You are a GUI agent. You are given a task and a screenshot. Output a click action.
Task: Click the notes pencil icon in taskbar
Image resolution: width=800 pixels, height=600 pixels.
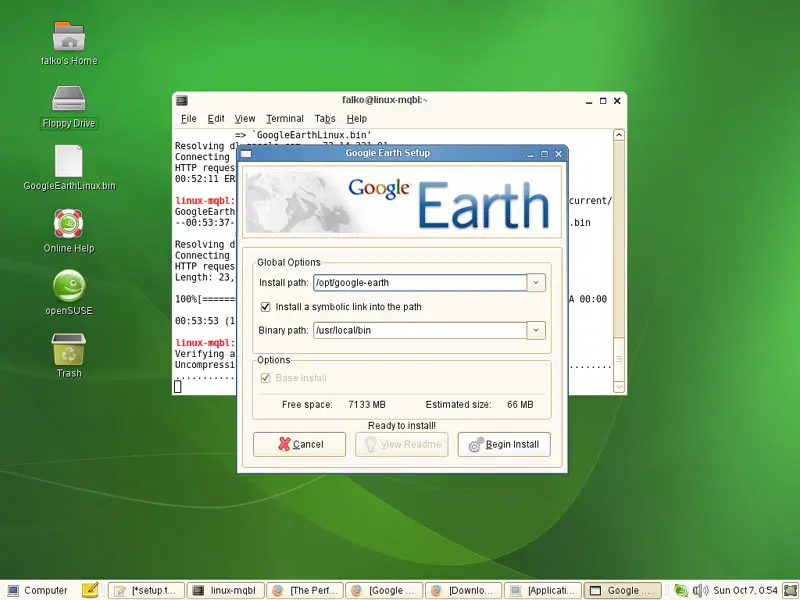click(x=90, y=590)
